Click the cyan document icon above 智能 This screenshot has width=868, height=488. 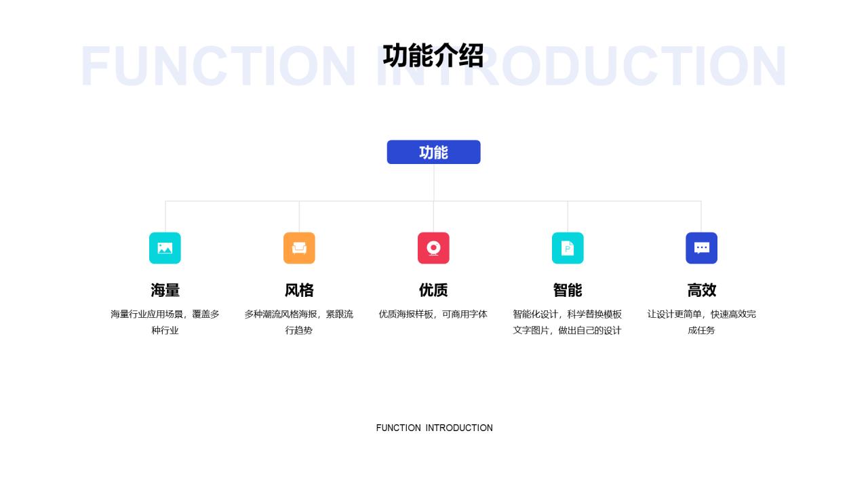tap(568, 248)
